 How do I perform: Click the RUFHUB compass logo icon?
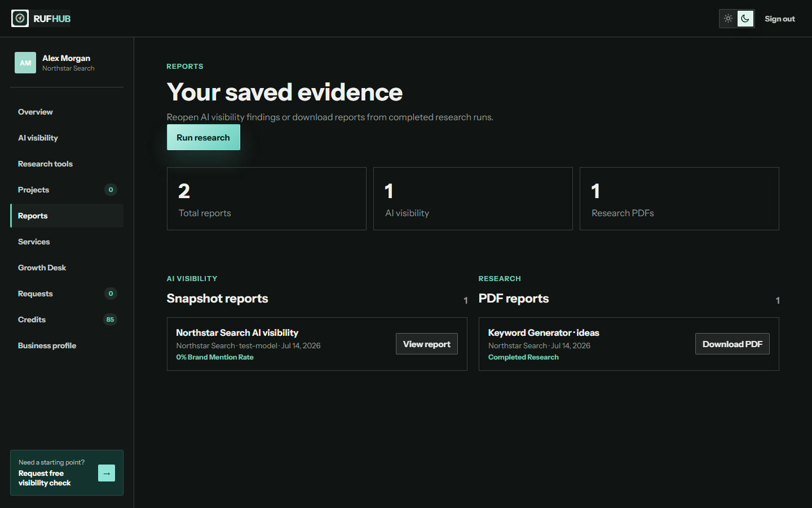tap(20, 19)
